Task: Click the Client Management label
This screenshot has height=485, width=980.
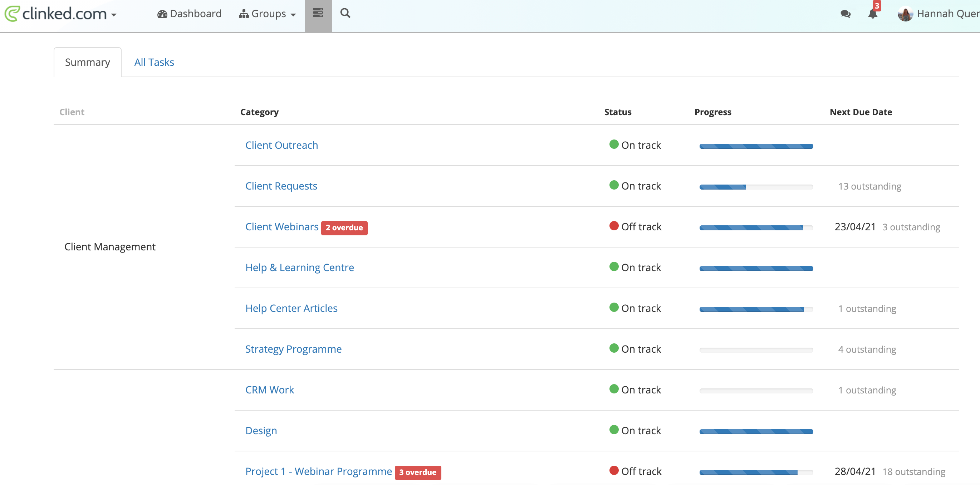Action: pyautogui.click(x=110, y=246)
